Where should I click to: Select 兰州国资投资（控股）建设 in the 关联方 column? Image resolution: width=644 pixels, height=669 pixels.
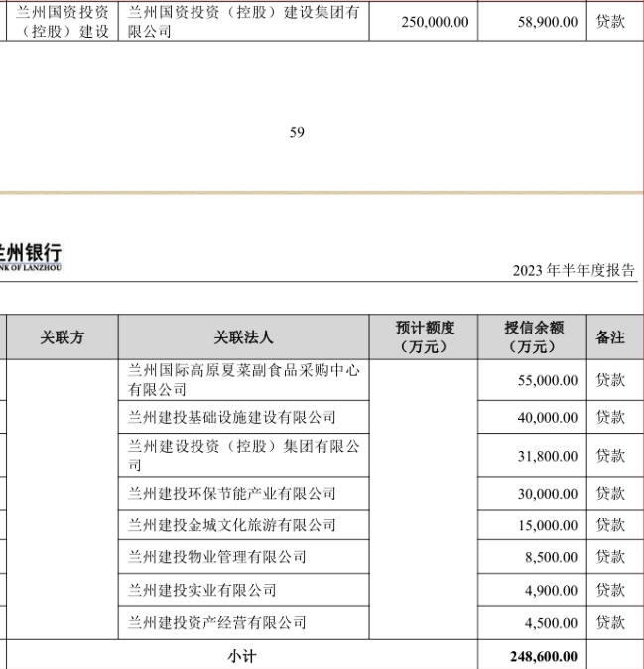[x=63, y=21]
